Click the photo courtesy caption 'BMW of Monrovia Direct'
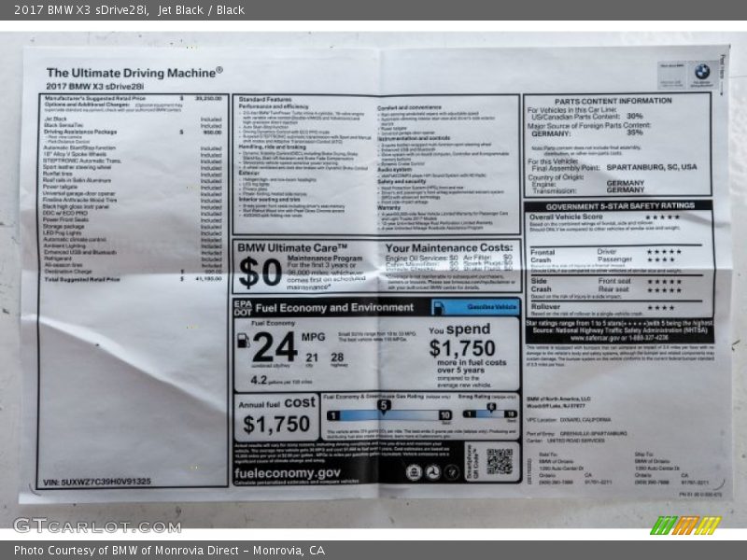Viewport: 747px width, 560px height. pyautogui.click(x=169, y=551)
